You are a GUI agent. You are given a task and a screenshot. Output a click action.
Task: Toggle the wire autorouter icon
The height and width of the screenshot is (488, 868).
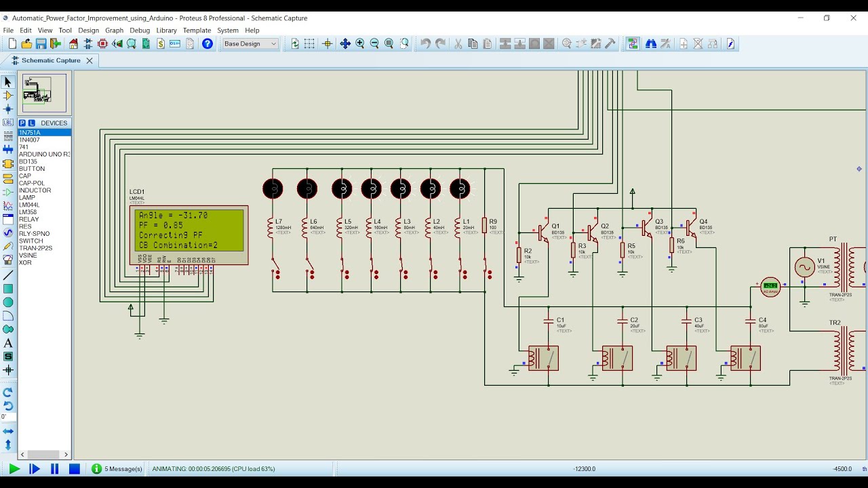[x=633, y=43]
